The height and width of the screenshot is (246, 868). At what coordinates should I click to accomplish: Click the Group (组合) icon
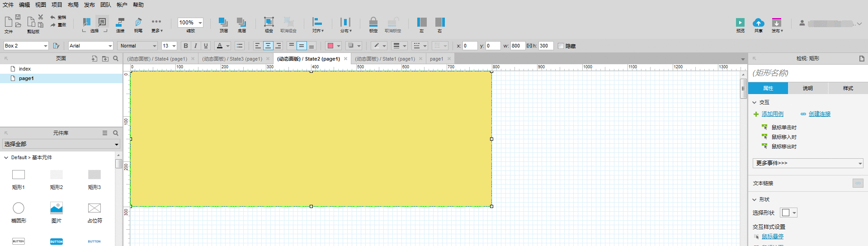click(269, 22)
